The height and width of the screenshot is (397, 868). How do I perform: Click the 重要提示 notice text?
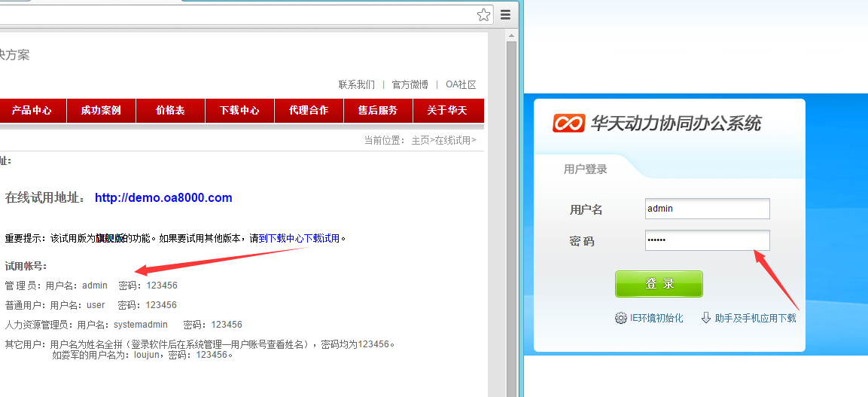[175, 239]
